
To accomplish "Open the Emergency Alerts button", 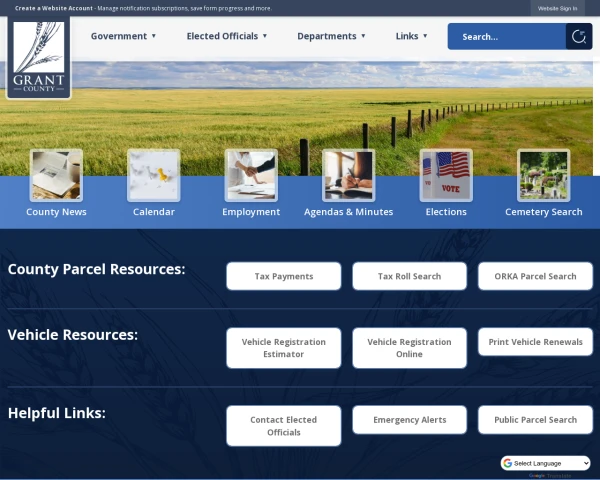I will click(x=409, y=420).
